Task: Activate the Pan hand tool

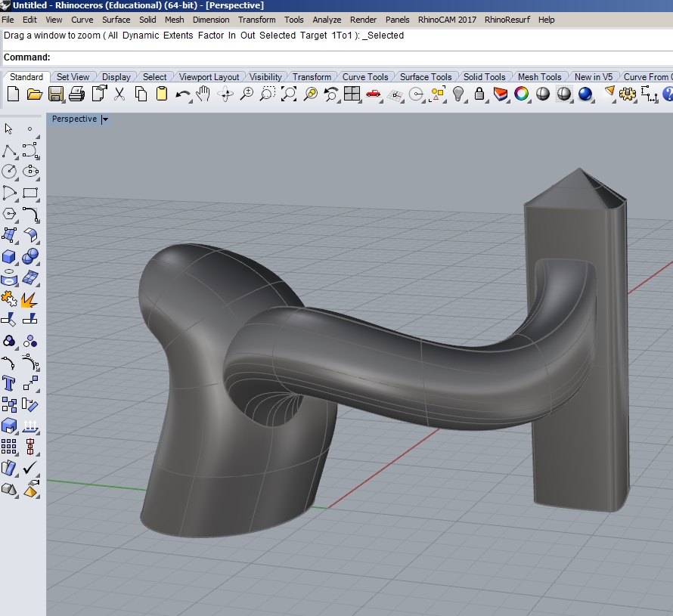Action: coord(203,94)
